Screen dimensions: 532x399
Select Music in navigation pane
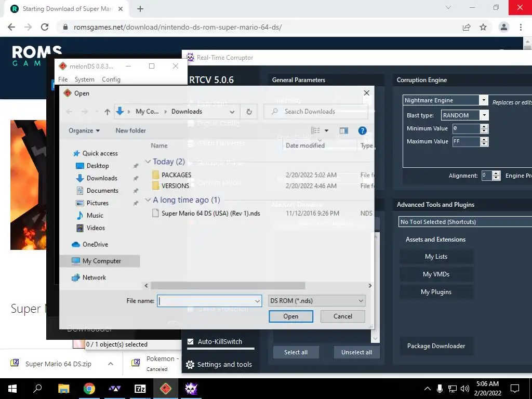[95, 215]
